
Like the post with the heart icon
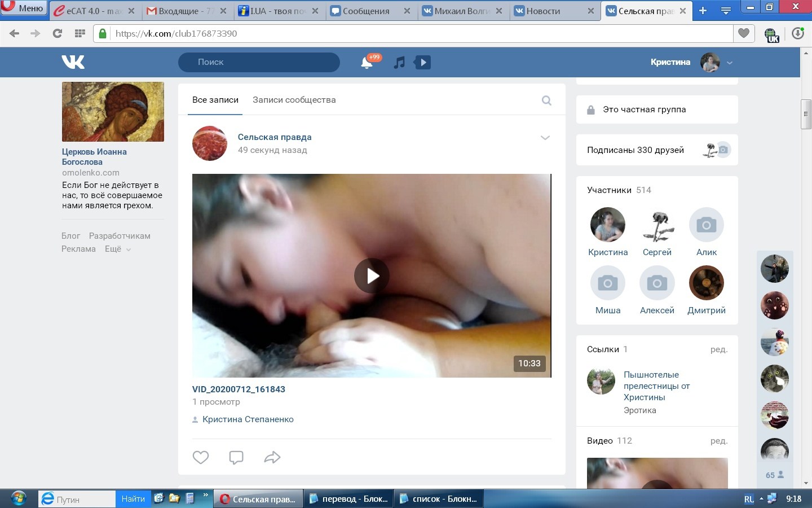(x=201, y=457)
